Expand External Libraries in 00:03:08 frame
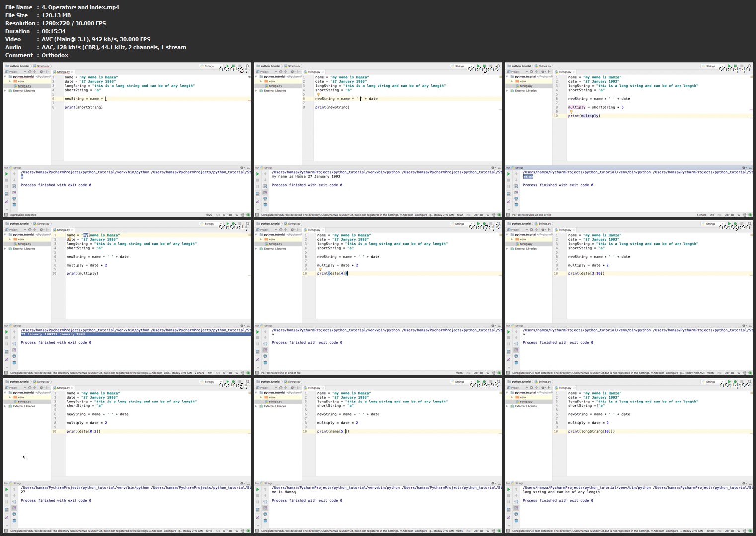 tap(256, 91)
